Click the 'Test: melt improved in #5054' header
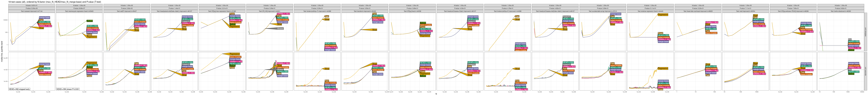Image resolution: width=868 pixels, height=96 pixels. (x=745, y=11)
